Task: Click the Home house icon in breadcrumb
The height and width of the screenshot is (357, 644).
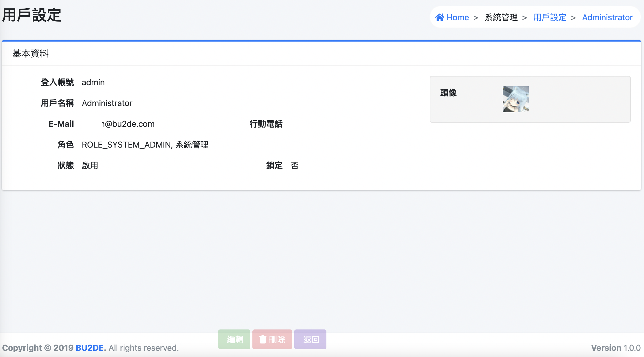Action: 440,17
